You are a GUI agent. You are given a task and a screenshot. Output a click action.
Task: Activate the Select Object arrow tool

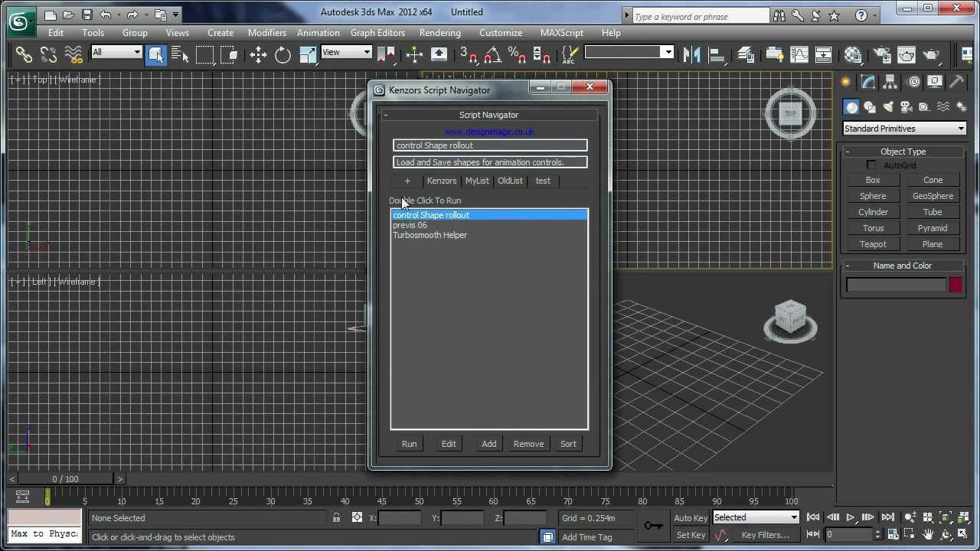156,54
